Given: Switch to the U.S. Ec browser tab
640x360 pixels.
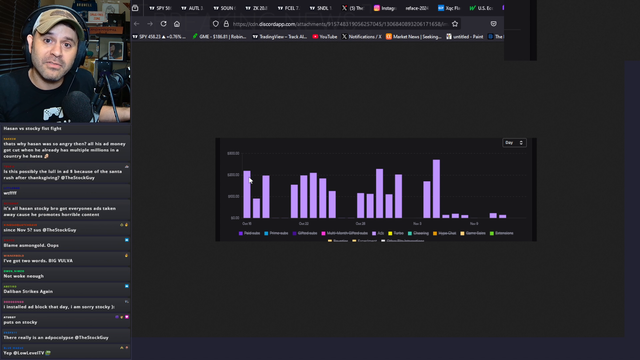Looking at the screenshot, I should tap(481, 8).
